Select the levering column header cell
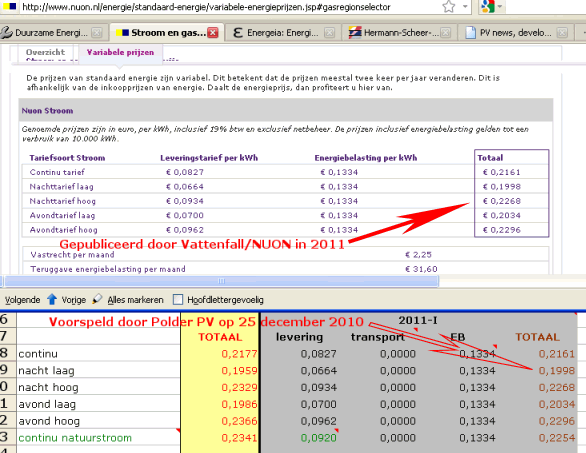Image resolution: width=586 pixels, height=453 pixels. point(299,337)
